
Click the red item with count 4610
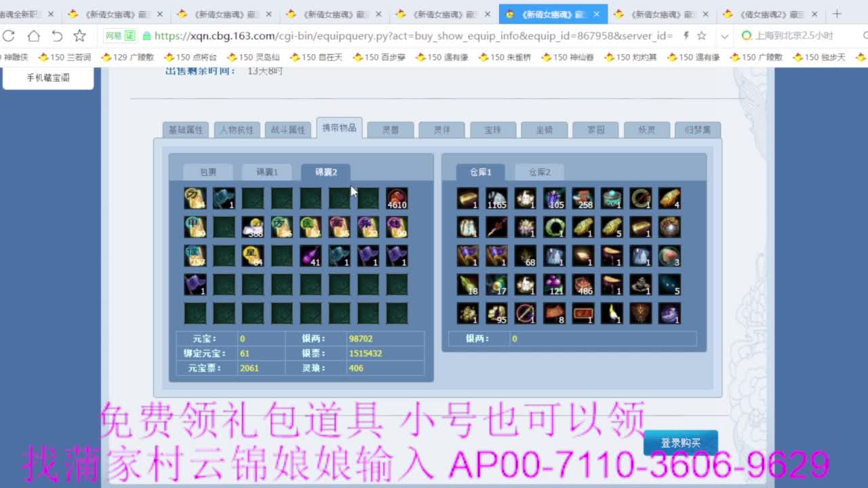coord(397,198)
